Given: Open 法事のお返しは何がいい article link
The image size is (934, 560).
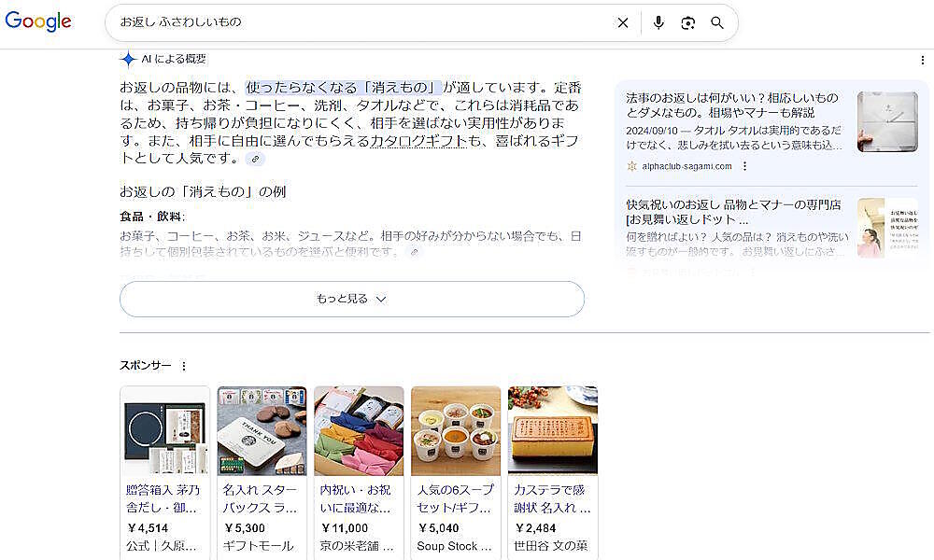Looking at the screenshot, I should click(732, 105).
